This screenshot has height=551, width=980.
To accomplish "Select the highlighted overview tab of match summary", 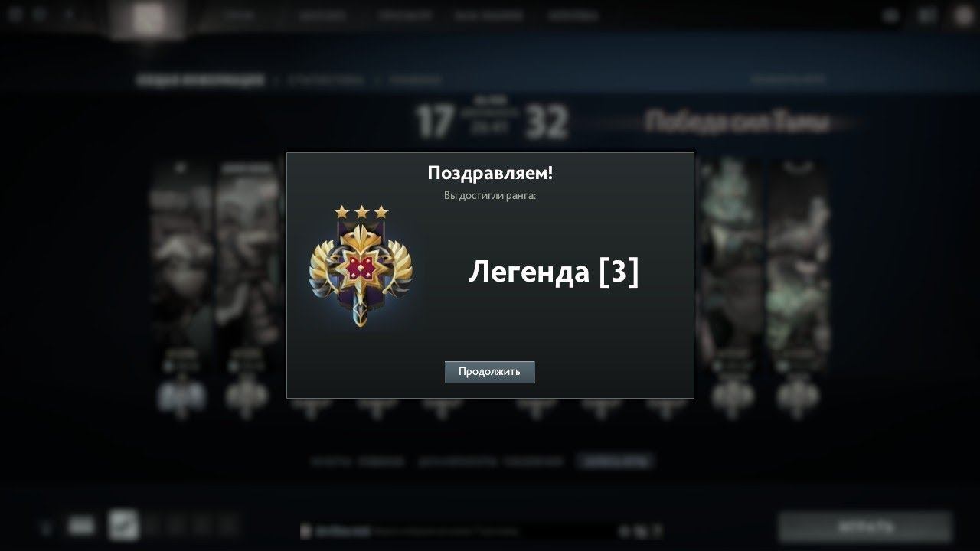I will tap(200, 79).
